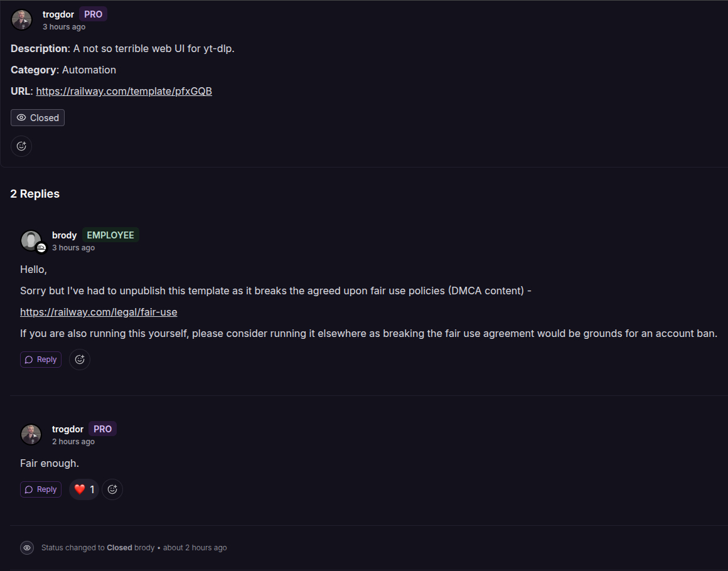Add emoji reaction to brody's reply
Image resolution: width=728 pixels, height=571 pixels.
pyautogui.click(x=80, y=360)
